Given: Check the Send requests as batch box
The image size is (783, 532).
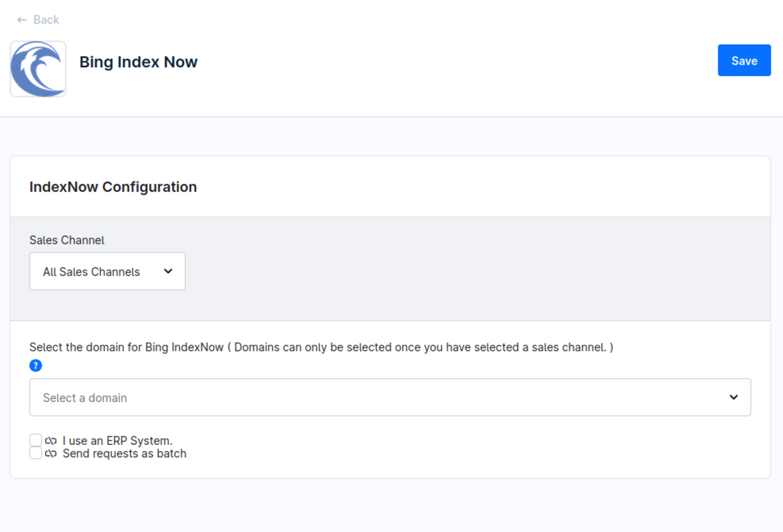Looking at the screenshot, I should [x=35, y=453].
